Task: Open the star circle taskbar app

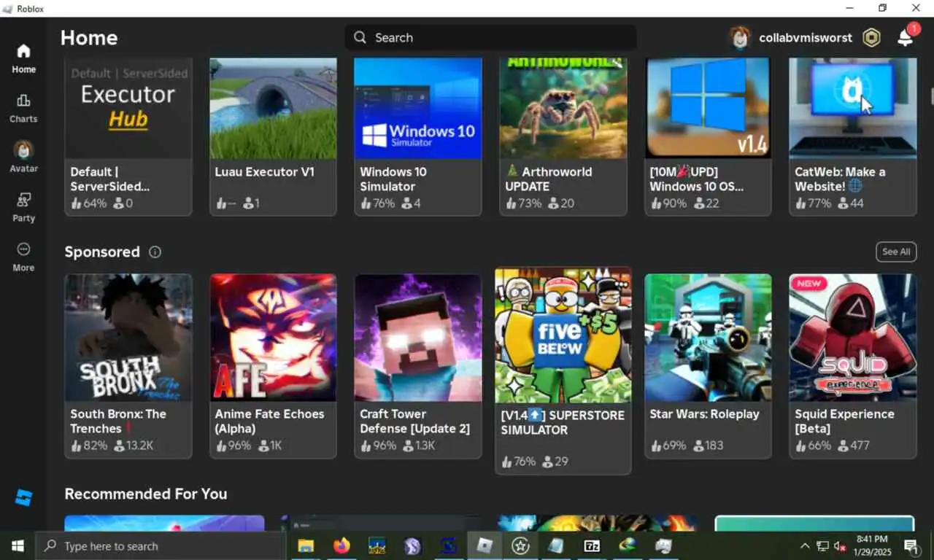Action: (x=520, y=545)
